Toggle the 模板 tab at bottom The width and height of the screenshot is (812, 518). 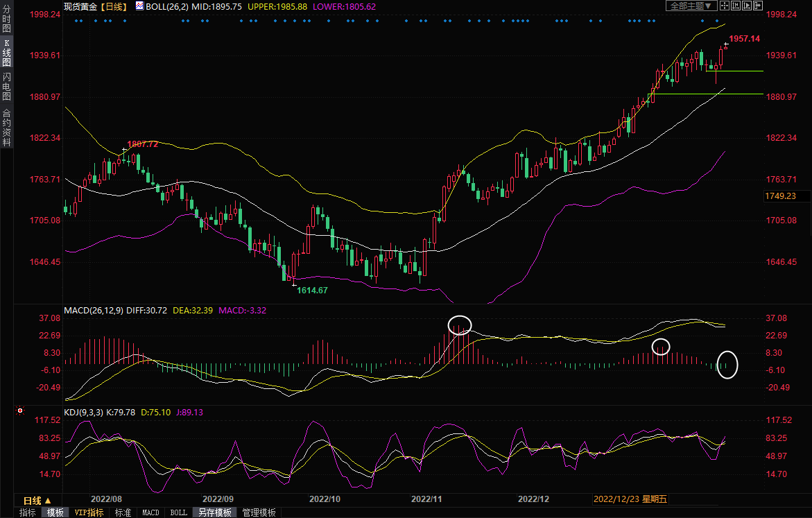tap(55, 512)
